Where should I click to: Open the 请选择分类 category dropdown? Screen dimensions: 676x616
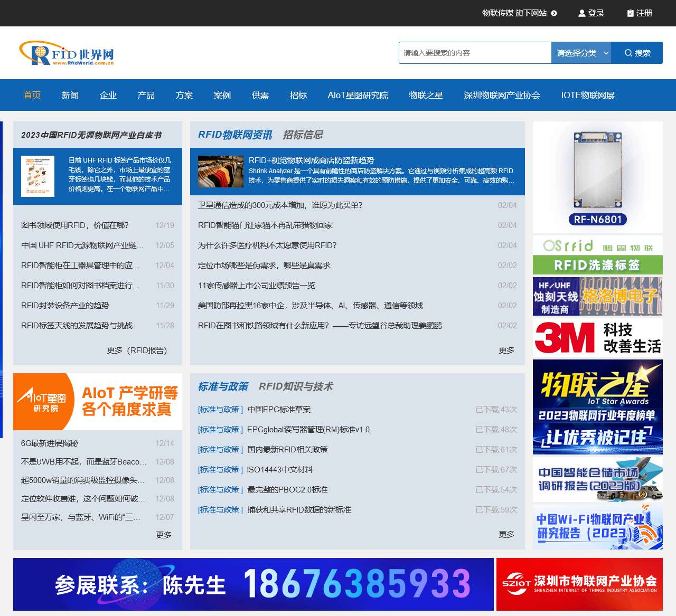[580, 53]
